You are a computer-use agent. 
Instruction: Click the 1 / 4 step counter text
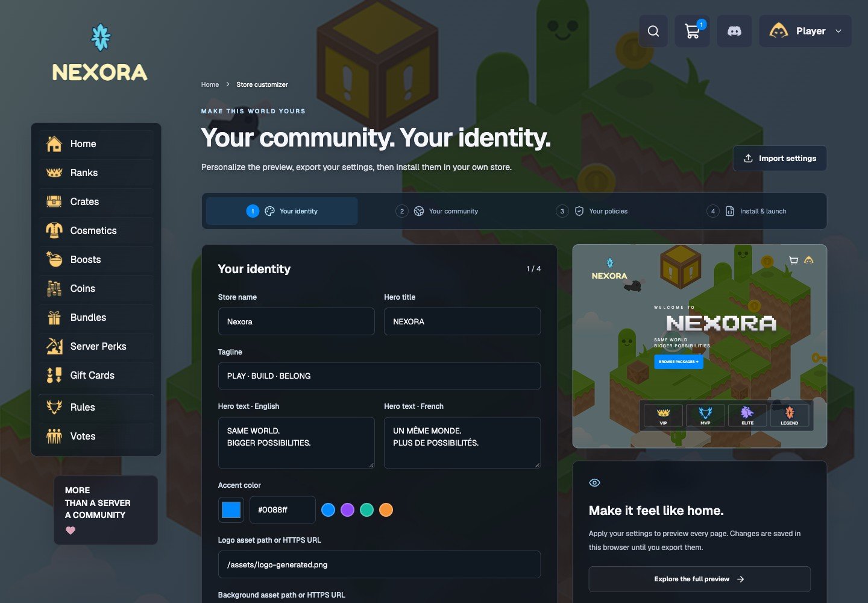coord(533,269)
